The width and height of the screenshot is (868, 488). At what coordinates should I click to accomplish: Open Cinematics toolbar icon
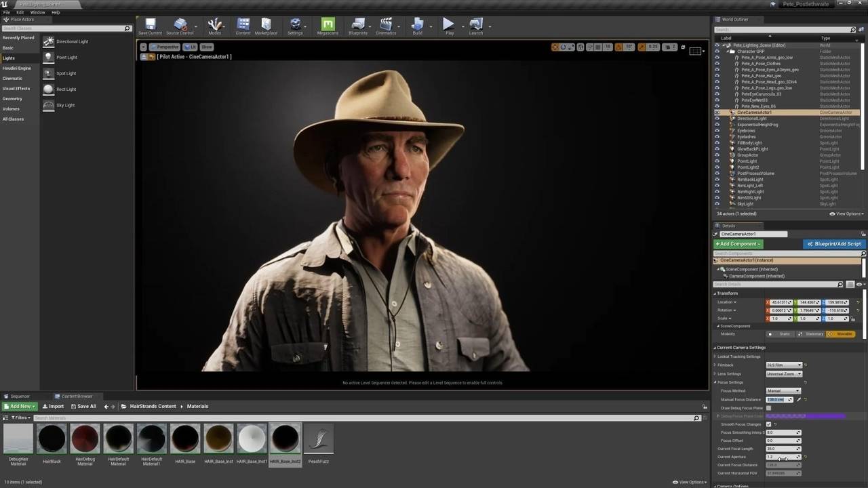(386, 25)
